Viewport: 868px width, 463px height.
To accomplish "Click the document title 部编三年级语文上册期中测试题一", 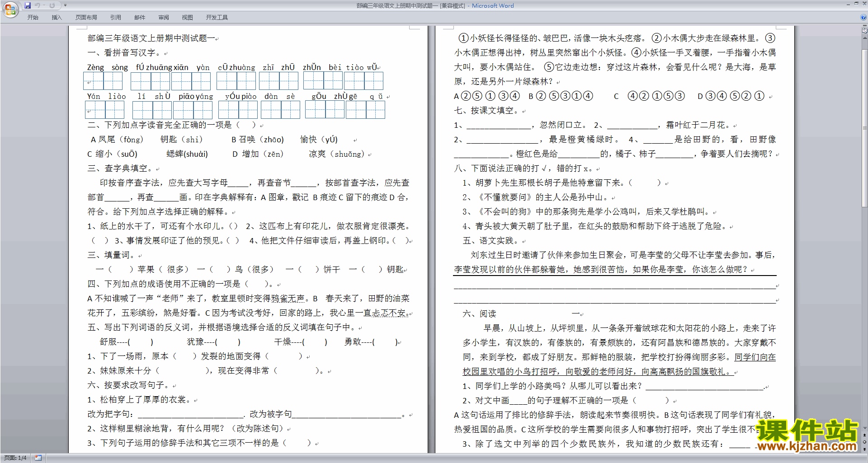I will click(151, 38).
